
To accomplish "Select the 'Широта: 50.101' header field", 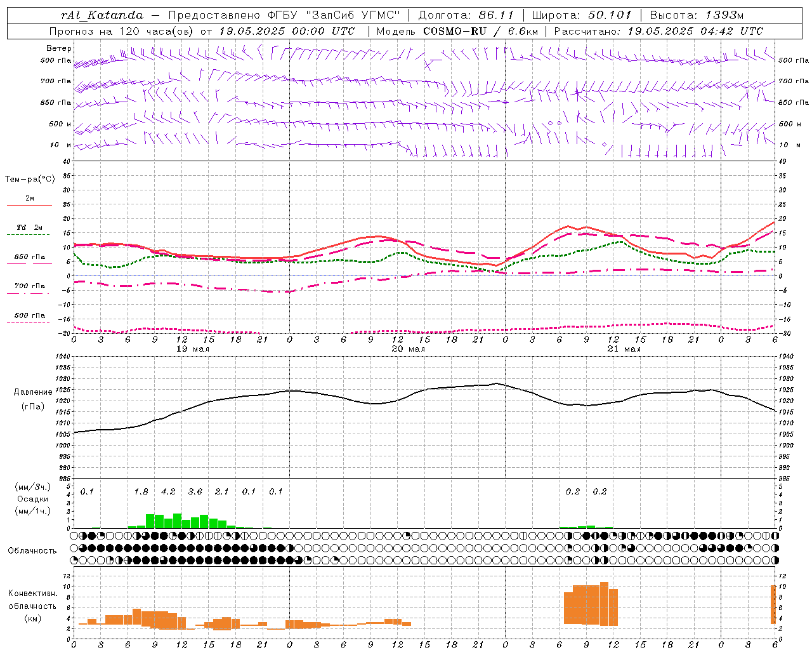I will pyautogui.click(x=582, y=15).
